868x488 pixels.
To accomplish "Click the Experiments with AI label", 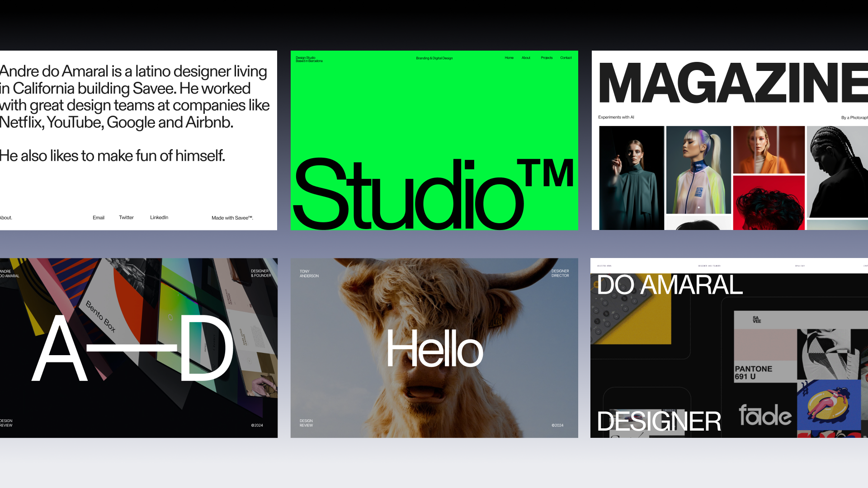I will pyautogui.click(x=616, y=117).
